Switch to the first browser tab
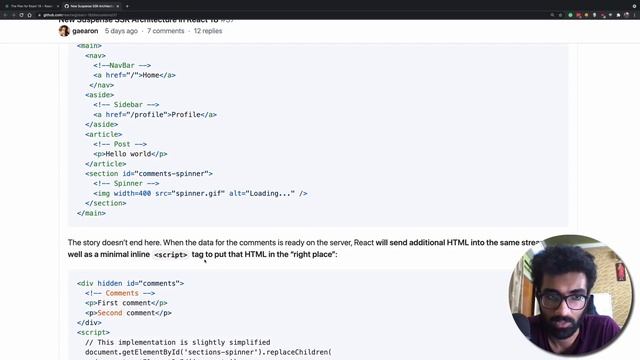The image size is (640, 360). tap(31, 6)
